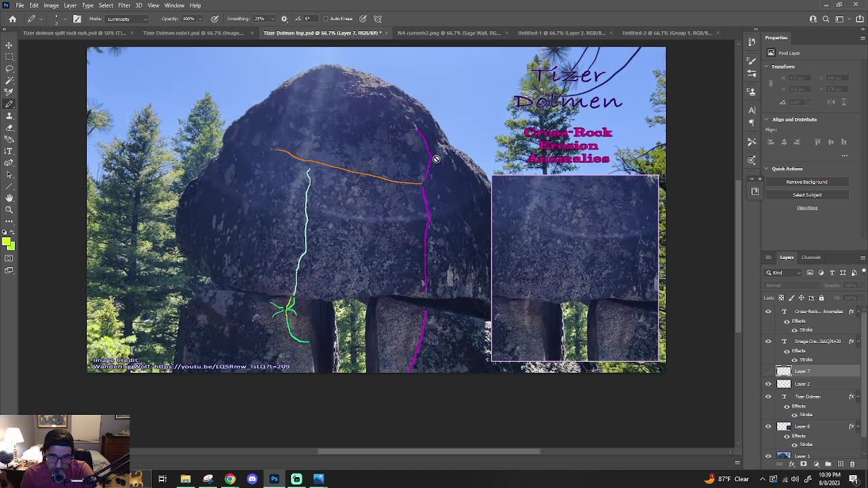This screenshot has width=868, height=488.
Task: Create a new layer group
Action: pyautogui.click(x=828, y=464)
